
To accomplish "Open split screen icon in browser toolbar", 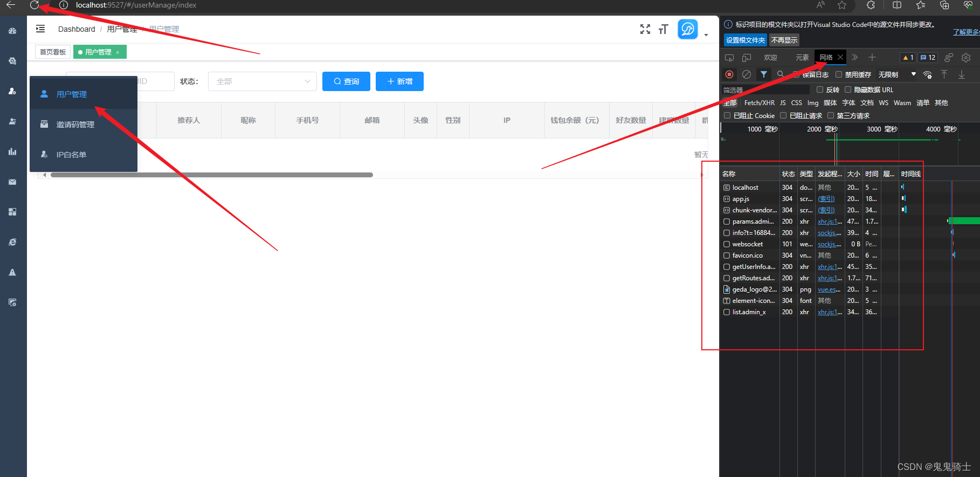I will [897, 5].
